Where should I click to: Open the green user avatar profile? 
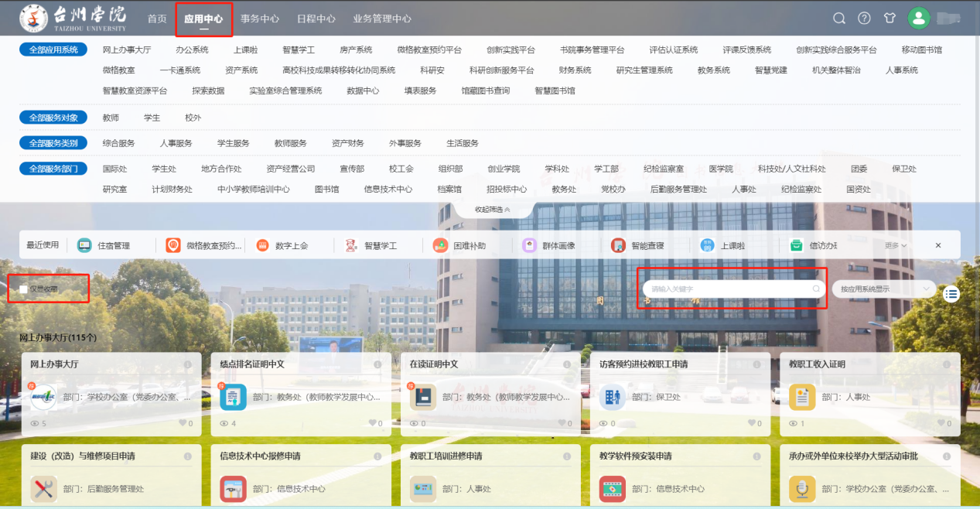pos(918,19)
